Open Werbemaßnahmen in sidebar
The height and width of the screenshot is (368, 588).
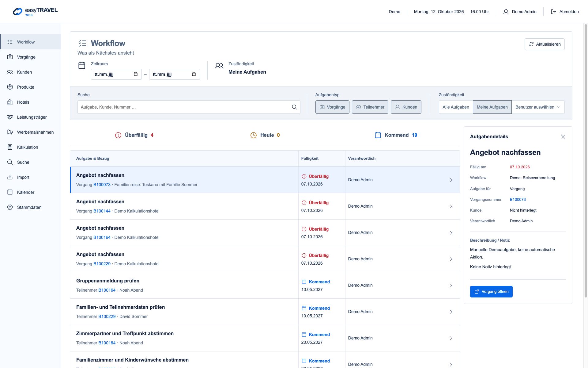[x=31, y=132]
